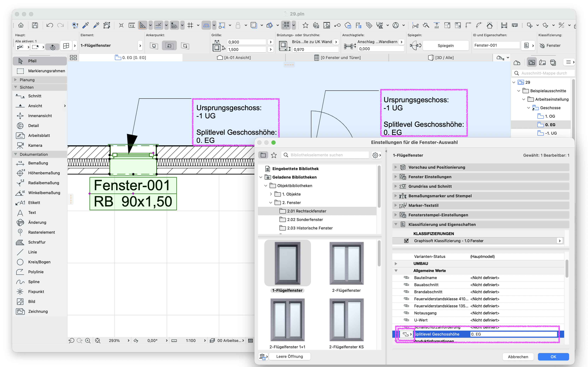The image size is (588, 367).
Task: Click the zoom-in magnifier in status bar
Action: point(88,341)
